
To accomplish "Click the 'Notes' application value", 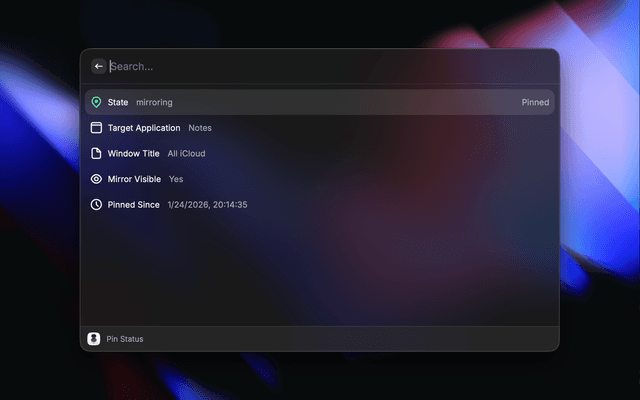I will [x=200, y=128].
